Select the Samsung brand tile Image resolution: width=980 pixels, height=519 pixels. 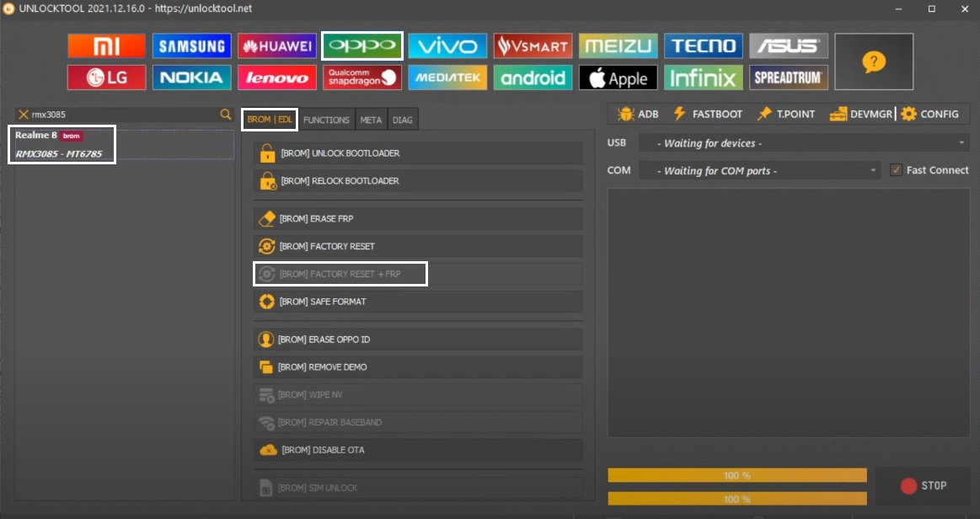point(191,46)
